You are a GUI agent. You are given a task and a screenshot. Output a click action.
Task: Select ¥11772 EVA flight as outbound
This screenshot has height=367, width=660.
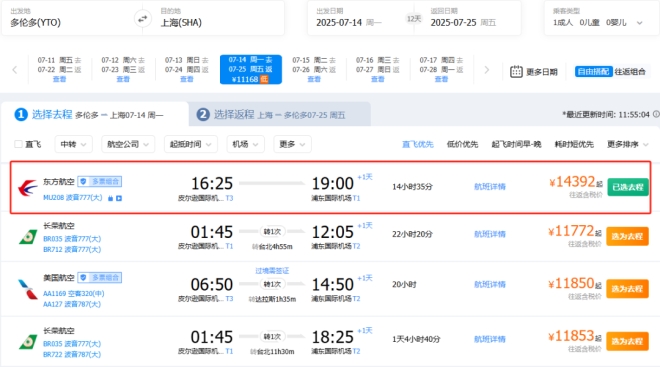pyautogui.click(x=627, y=237)
